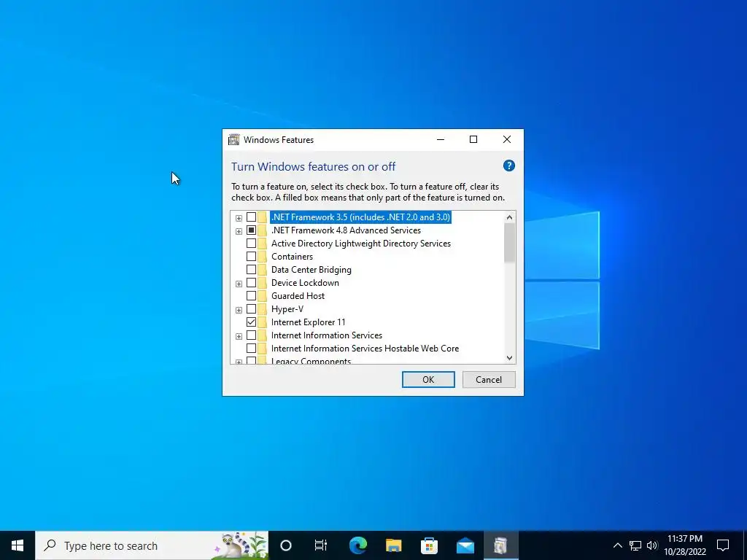Click the folder icon beside Guarded Host
This screenshot has height=560, width=747.
click(x=262, y=296)
